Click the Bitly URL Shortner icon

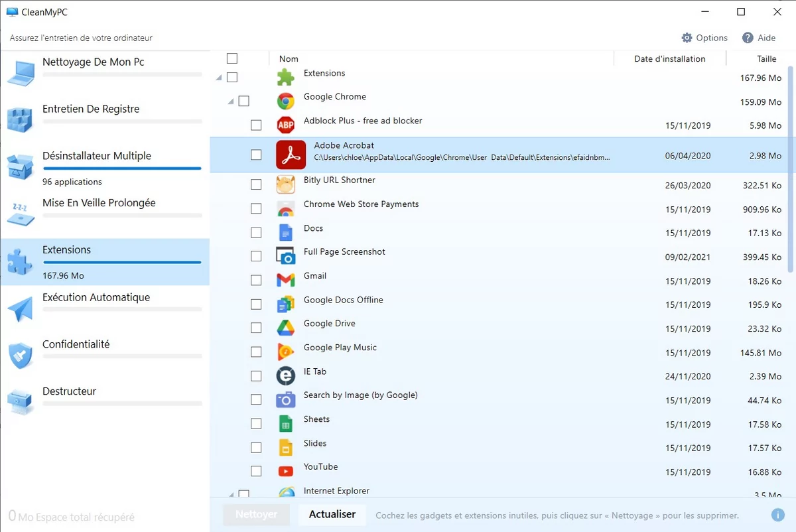(x=286, y=184)
